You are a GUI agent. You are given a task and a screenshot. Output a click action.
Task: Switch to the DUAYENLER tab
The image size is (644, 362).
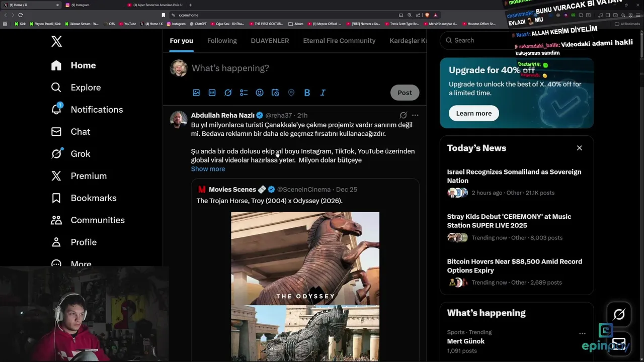tap(270, 41)
